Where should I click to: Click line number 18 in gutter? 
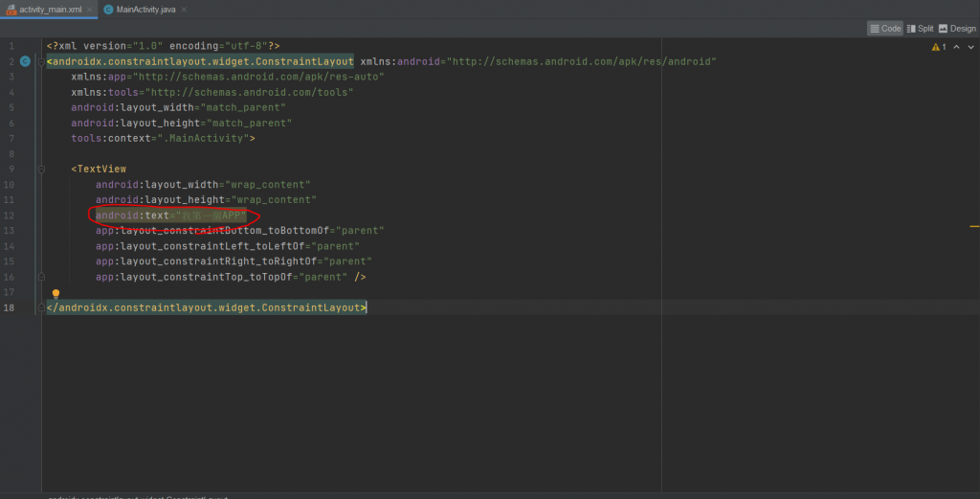click(x=9, y=307)
